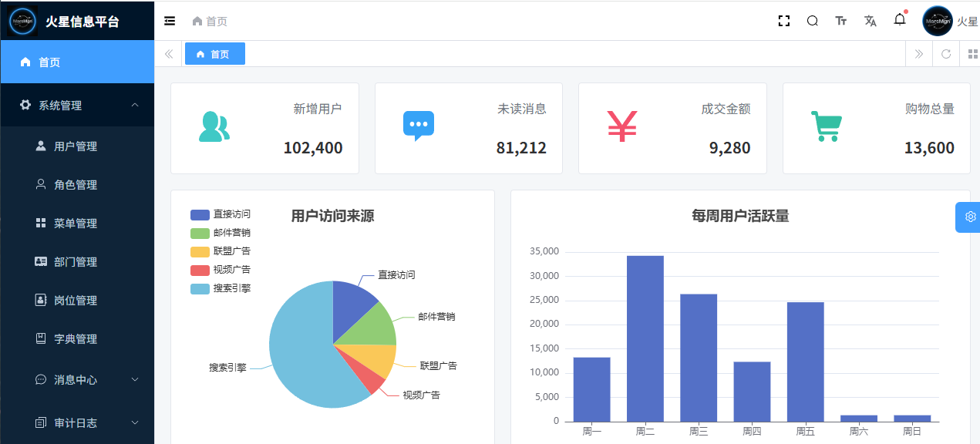Screen dimensions: 980x444
Task: Click the 周六 bar in weekly chart
Action: tap(859, 419)
